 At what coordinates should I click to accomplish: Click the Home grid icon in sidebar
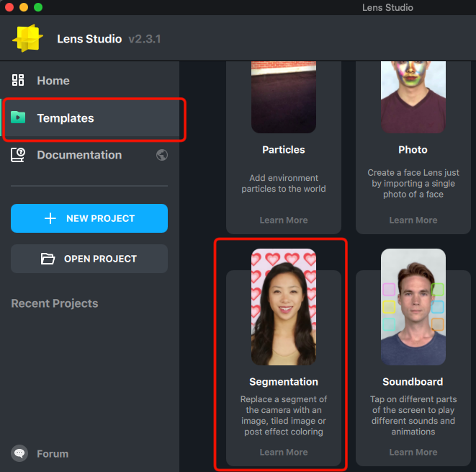coord(18,80)
